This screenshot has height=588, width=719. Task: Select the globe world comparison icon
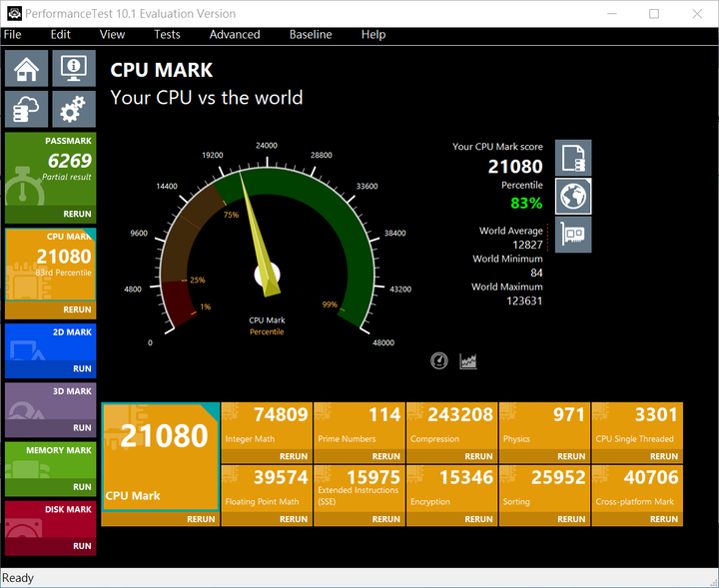click(x=573, y=197)
